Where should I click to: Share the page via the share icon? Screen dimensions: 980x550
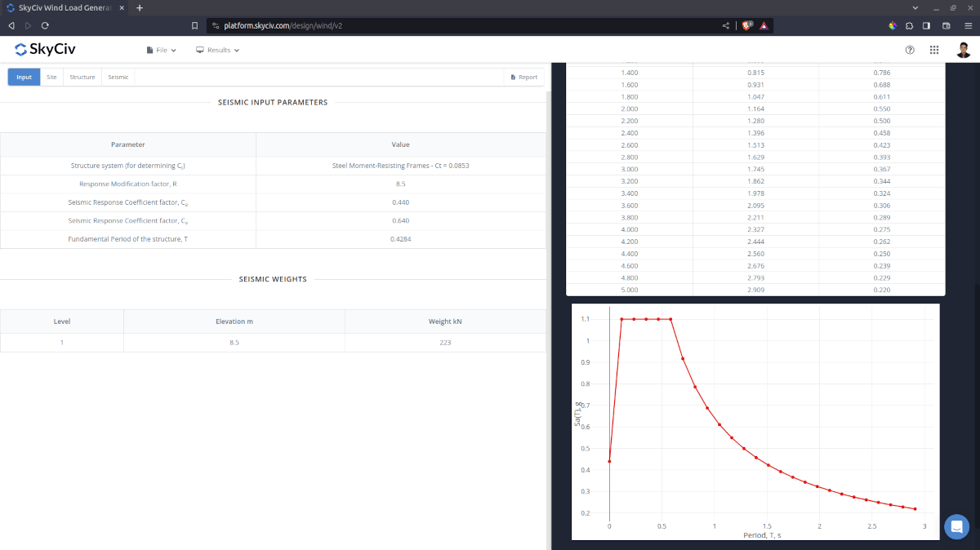tap(725, 25)
